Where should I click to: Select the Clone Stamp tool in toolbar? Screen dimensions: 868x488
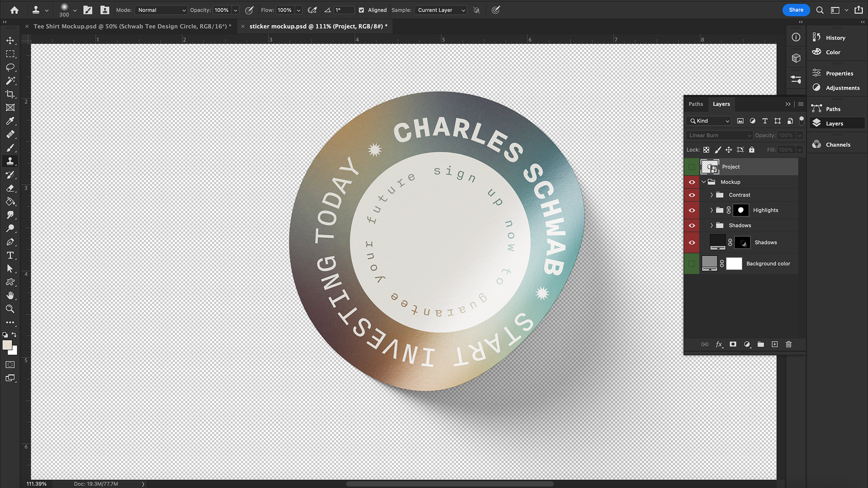[x=10, y=161]
